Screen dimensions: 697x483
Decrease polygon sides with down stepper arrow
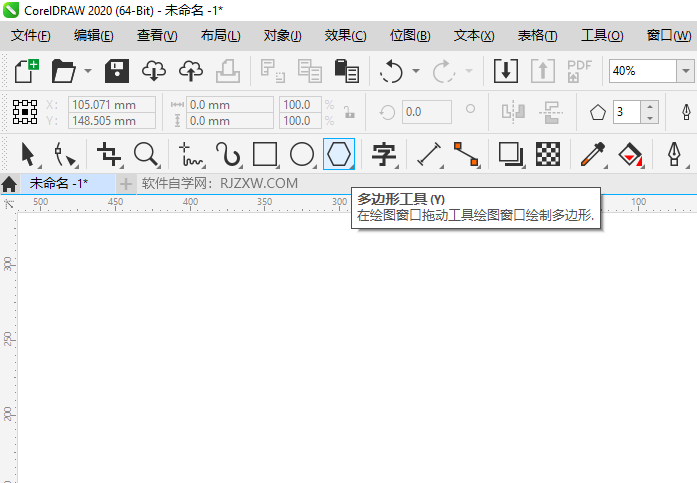tap(650, 118)
